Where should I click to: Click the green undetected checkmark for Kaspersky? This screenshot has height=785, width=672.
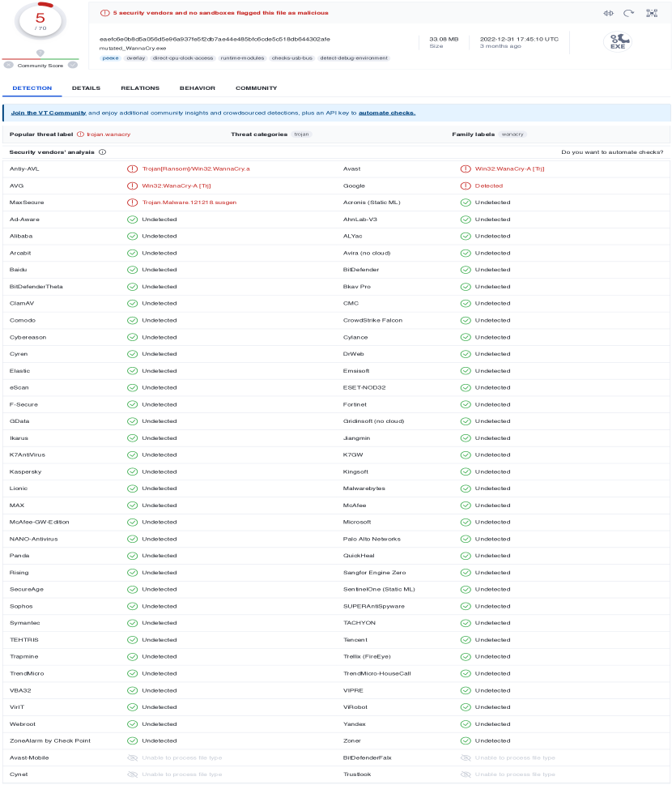click(132, 471)
